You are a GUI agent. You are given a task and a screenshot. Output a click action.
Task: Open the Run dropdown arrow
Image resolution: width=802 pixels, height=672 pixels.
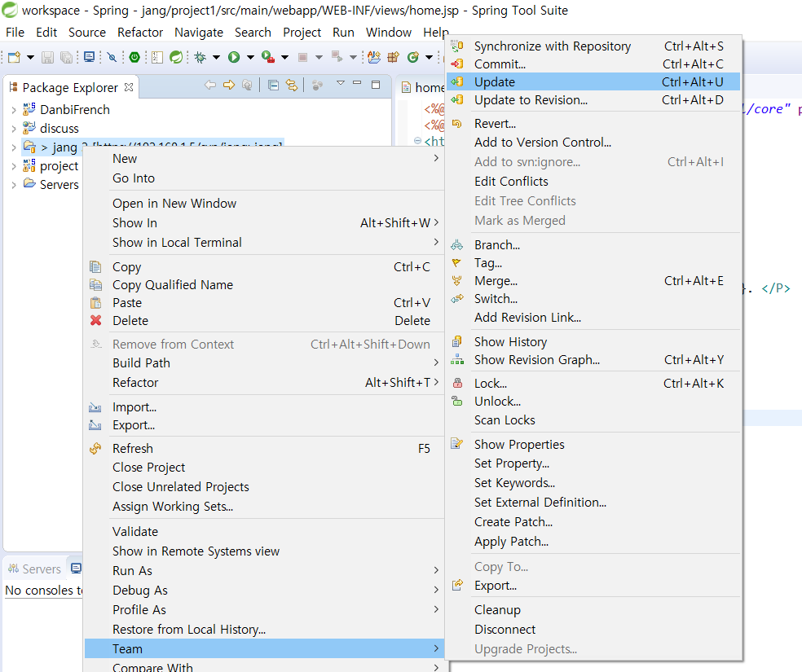click(x=250, y=57)
